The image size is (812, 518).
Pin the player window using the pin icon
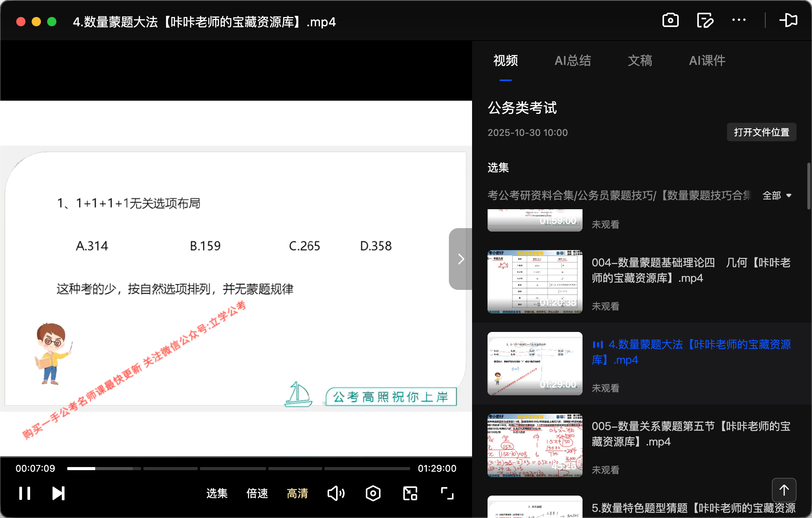coord(789,20)
